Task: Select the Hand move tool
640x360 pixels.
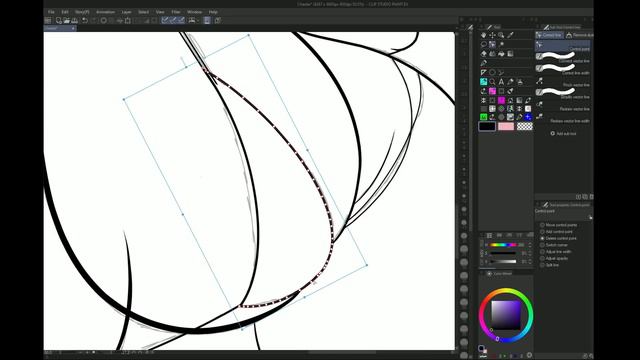Action: click(x=484, y=35)
